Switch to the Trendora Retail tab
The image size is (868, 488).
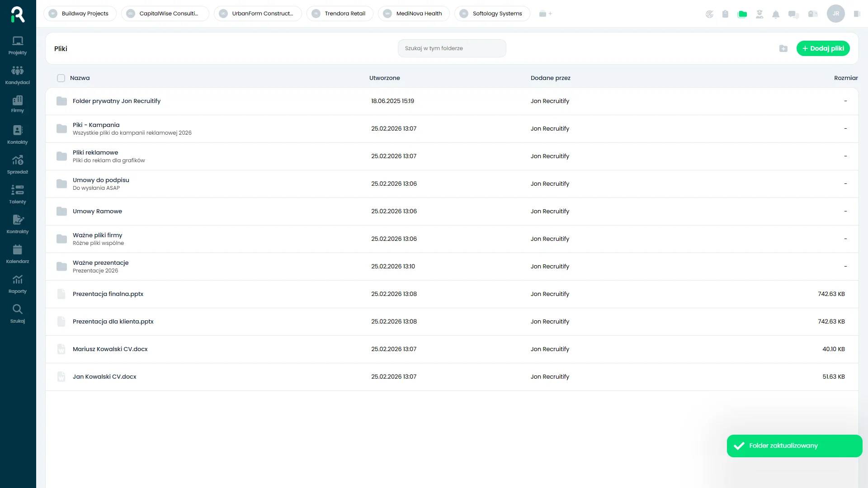[340, 14]
